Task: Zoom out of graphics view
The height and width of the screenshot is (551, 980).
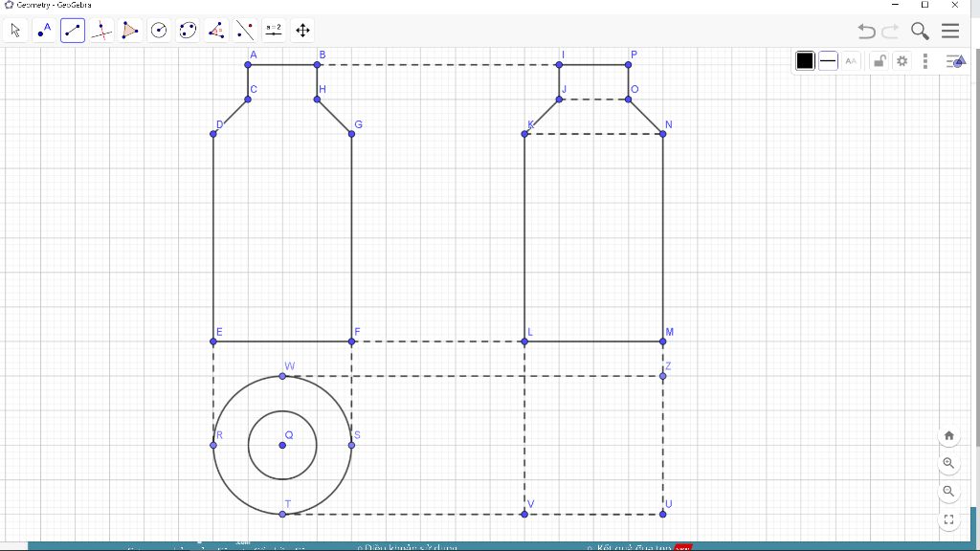Action: 948,491
